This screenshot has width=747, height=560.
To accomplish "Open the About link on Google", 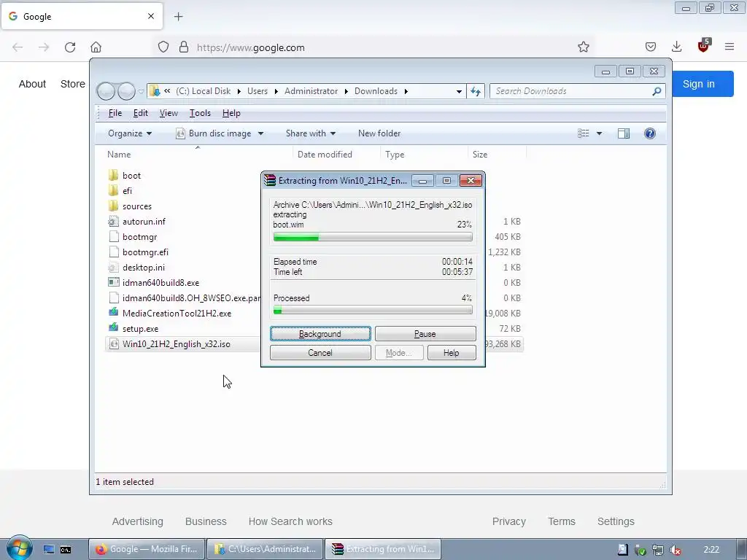I will click(x=32, y=84).
